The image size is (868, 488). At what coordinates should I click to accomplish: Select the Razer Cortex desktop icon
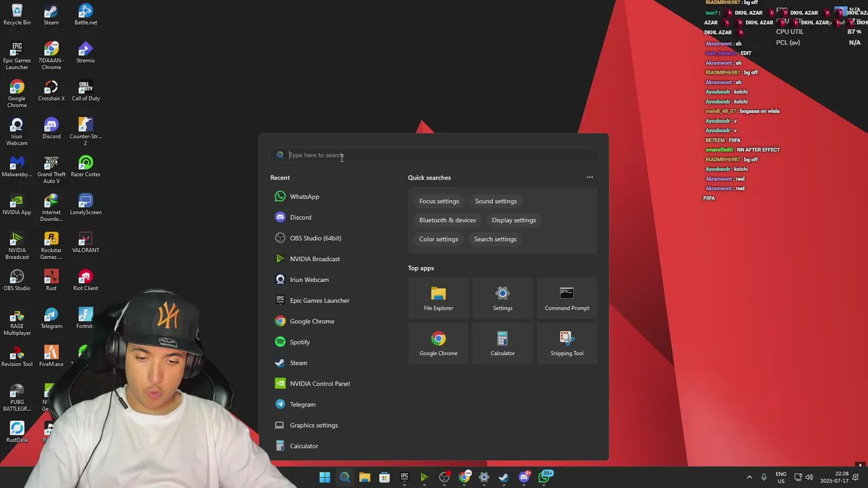(x=85, y=167)
